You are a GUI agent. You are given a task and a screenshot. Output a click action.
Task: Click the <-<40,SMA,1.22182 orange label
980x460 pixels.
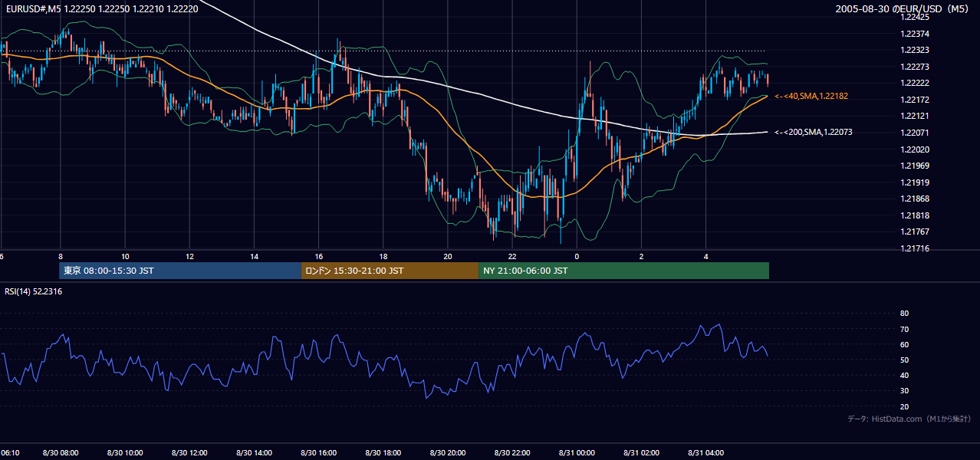pos(811,96)
